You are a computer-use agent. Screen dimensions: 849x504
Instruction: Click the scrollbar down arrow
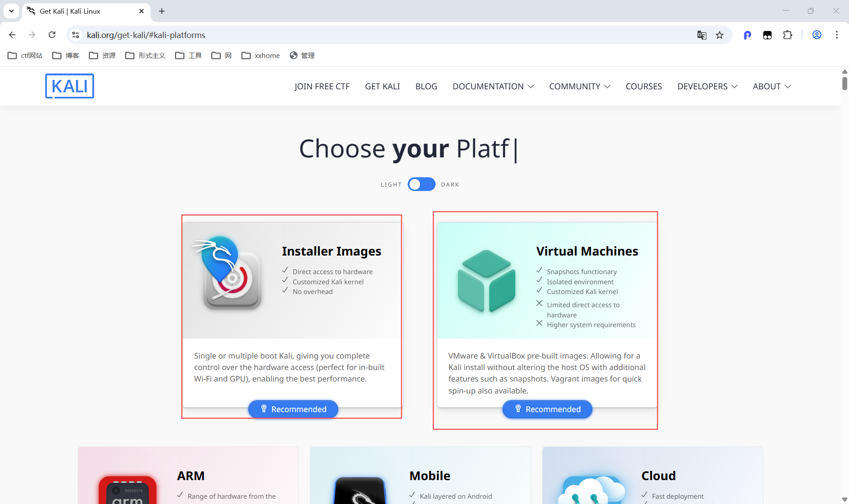(x=845, y=499)
